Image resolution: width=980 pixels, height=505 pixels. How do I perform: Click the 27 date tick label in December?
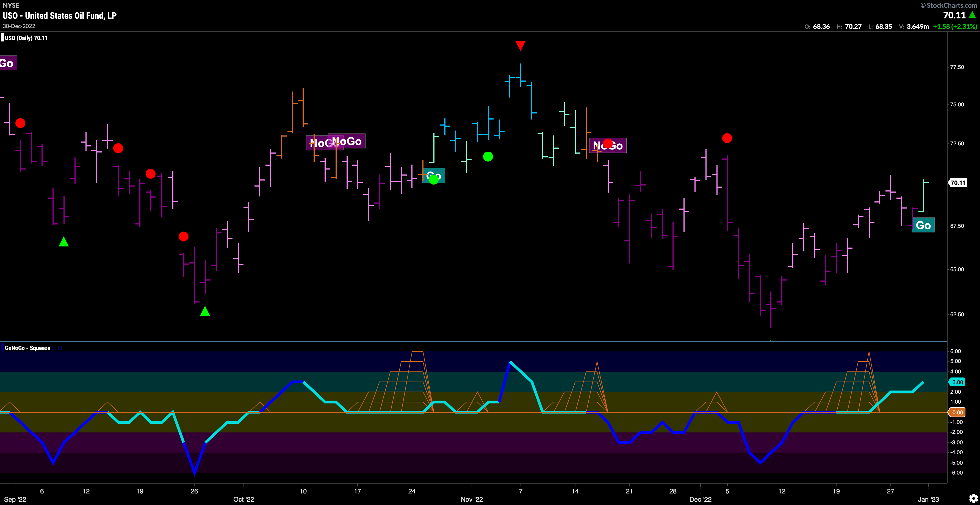tap(891, 491)
